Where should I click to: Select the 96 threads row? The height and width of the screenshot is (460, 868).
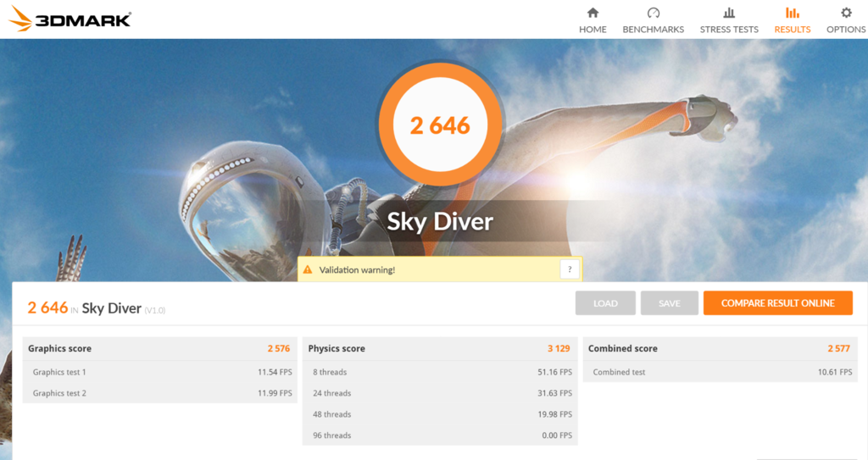pyautogui.click(x=440, y=435)
